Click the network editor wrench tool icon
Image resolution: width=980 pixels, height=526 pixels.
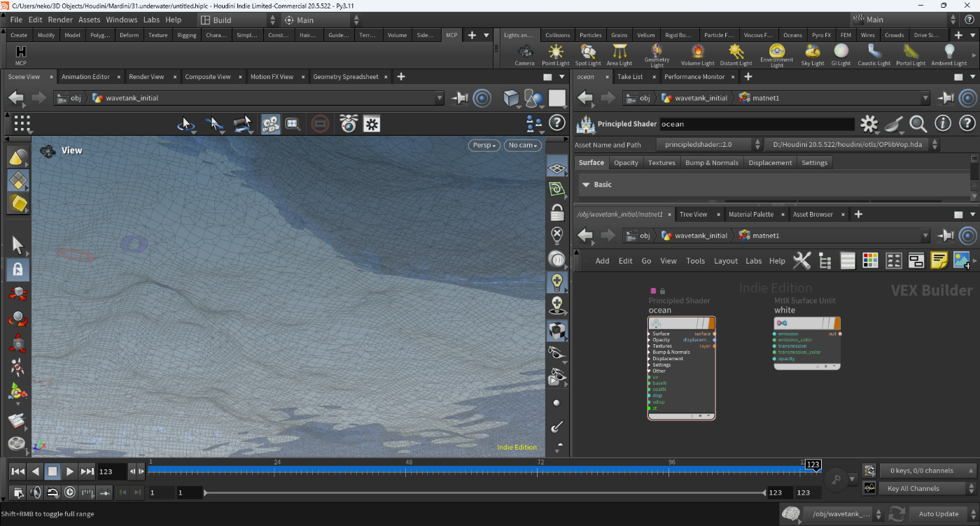[801, 261]
